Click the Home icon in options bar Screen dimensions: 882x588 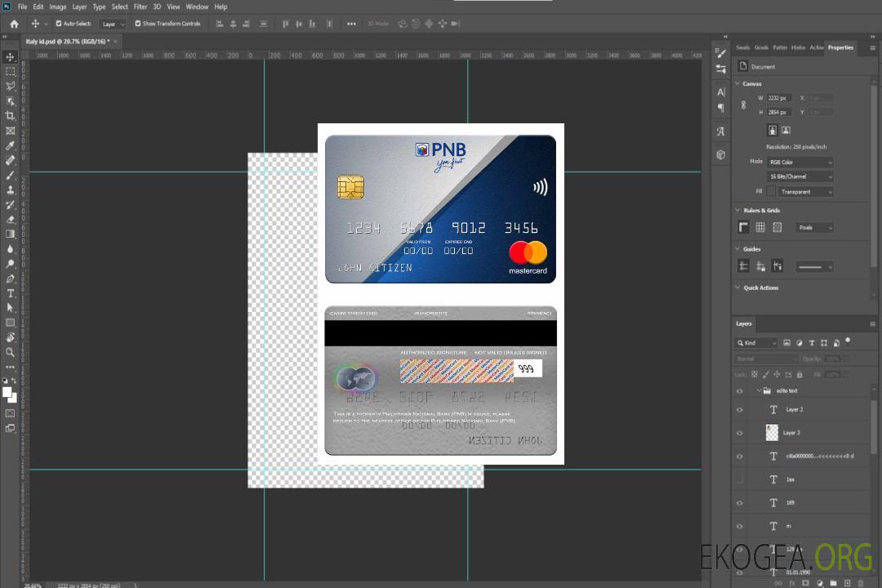click(14, 24)
